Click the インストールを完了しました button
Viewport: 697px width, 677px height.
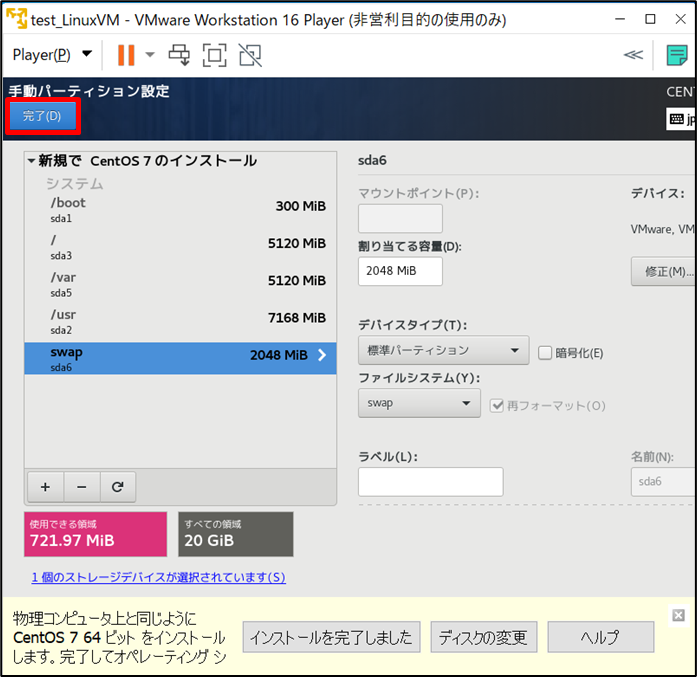pyautogui.click(x=332, y=637)
